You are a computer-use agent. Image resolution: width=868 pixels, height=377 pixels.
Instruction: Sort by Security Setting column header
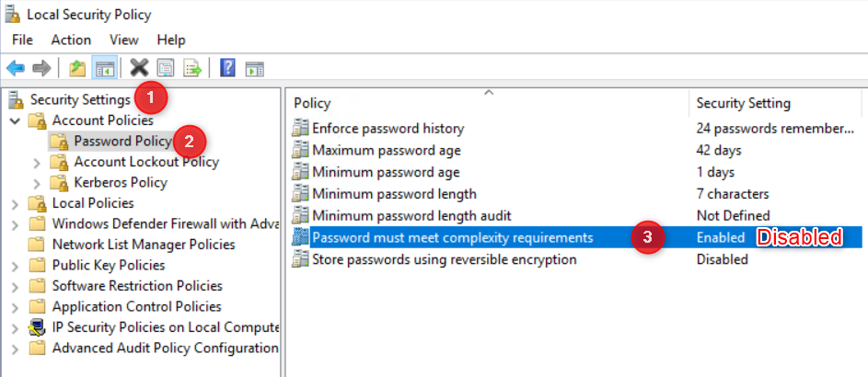click(x=743, y=103)
